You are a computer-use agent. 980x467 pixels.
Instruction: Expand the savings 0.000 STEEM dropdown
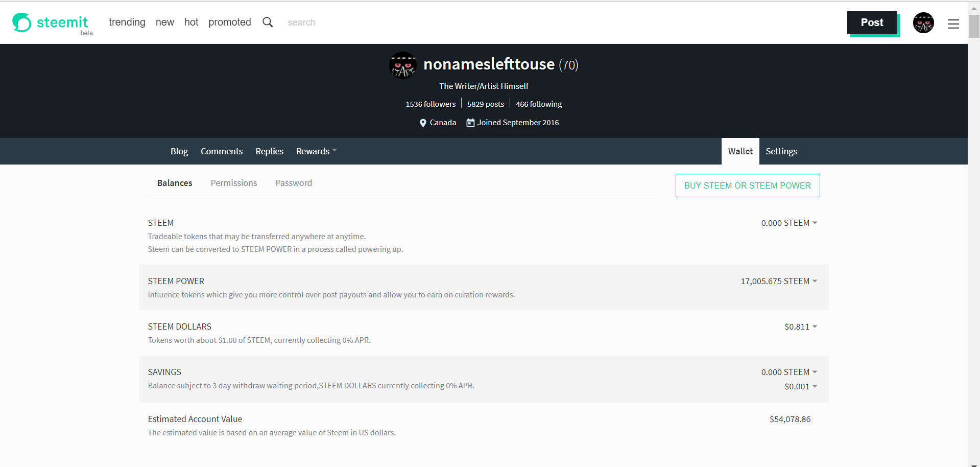click(x=789, y=372)
